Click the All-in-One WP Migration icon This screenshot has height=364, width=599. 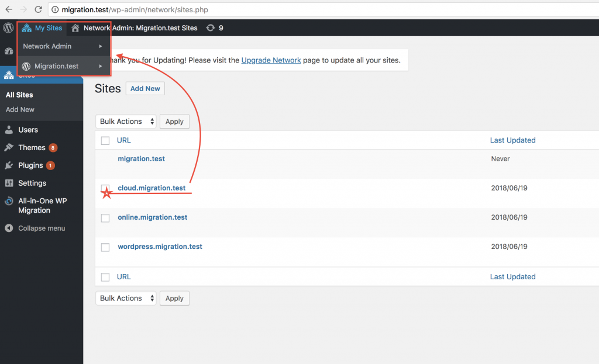point(9,202)
